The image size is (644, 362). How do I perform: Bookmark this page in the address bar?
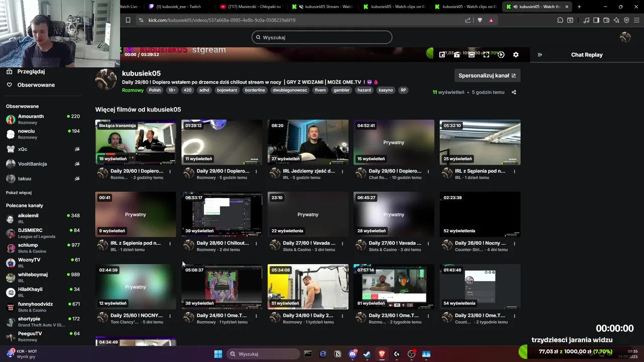tap(128, 20)
